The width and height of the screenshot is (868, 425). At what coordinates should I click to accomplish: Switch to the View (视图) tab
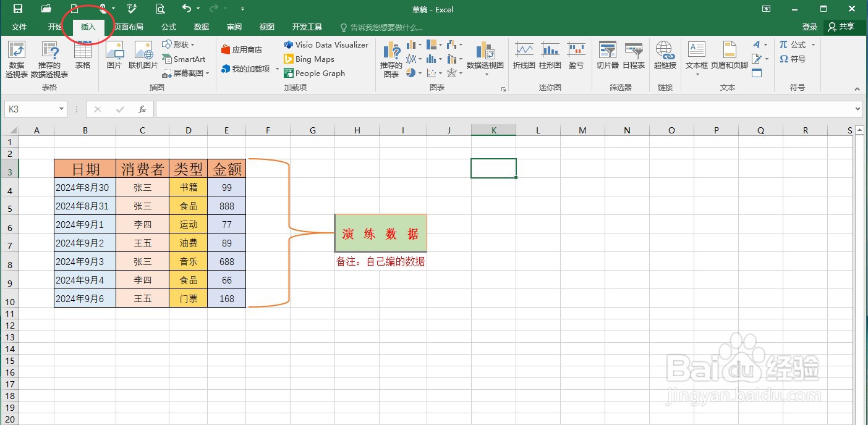pyautogui.click(x=267, y=27)
